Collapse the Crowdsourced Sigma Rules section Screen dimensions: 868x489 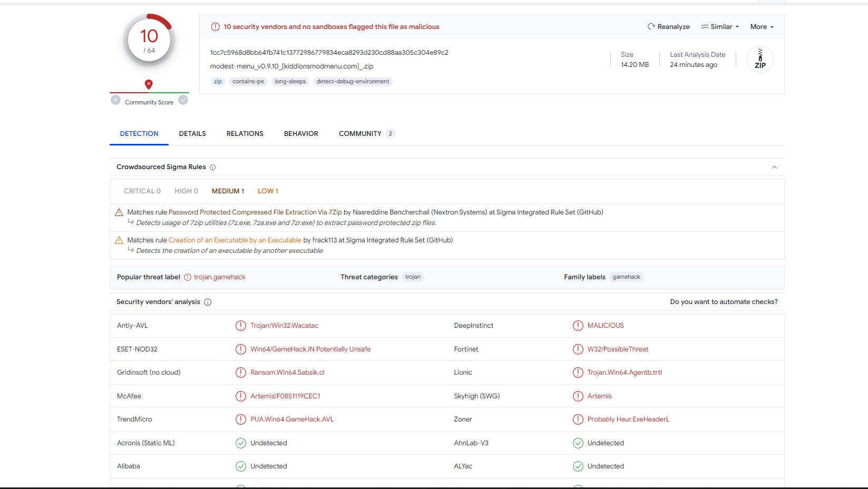click(x=774, y=168)
